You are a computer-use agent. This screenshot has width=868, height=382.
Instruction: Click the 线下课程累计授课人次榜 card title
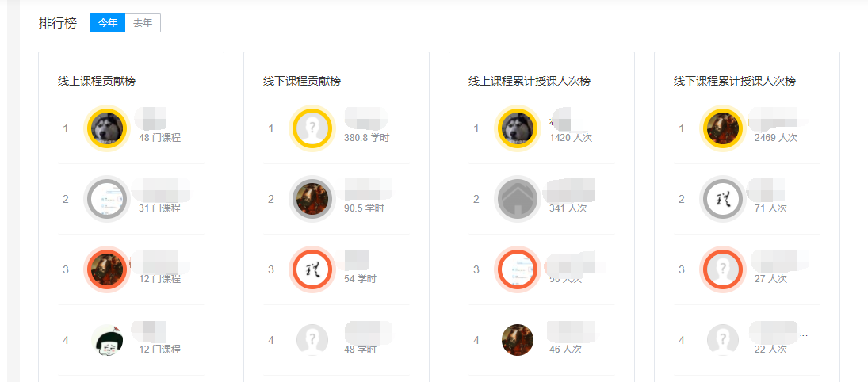[x=735, y=82]
